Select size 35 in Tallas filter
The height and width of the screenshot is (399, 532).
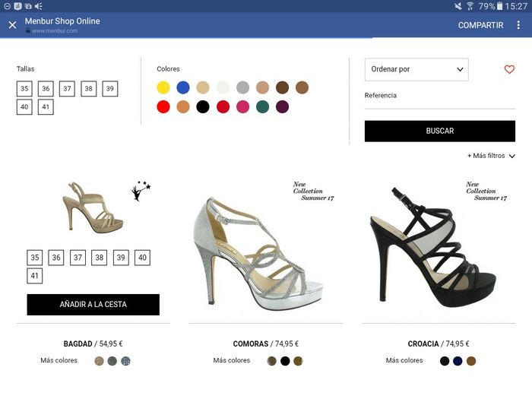click(x=24, y=89)
